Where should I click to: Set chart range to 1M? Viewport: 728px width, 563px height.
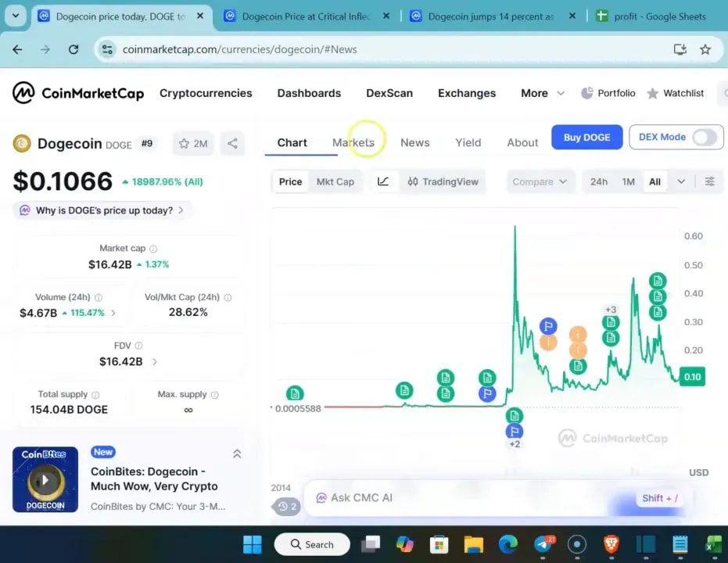click(628, 182)
